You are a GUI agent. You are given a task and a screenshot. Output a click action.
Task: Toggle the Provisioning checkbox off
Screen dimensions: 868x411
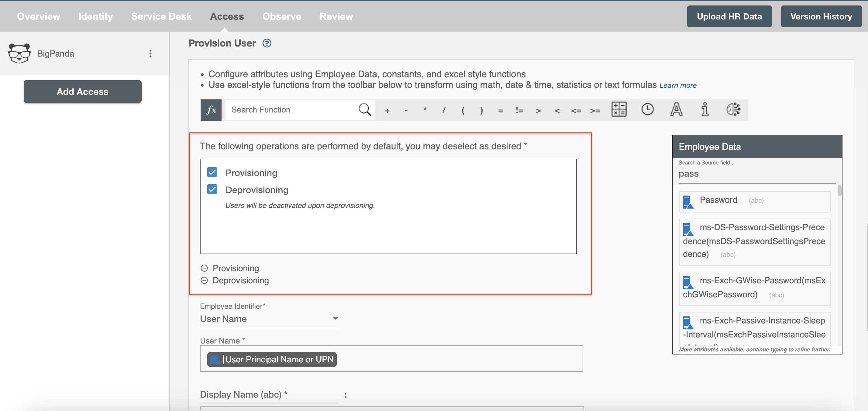point(212,172)
